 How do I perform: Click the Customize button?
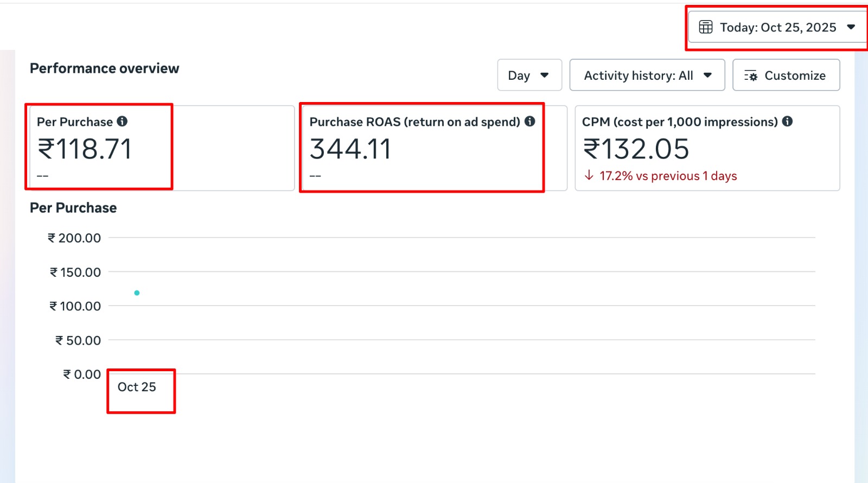point(786,75)
